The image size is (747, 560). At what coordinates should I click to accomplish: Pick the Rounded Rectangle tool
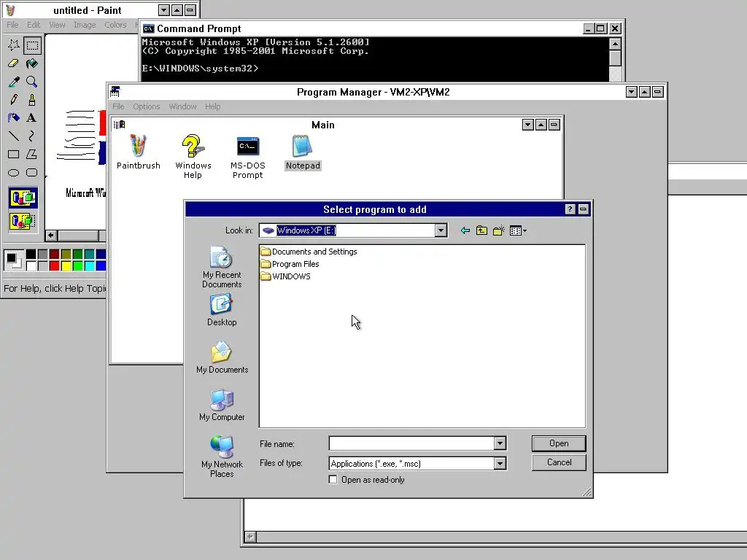click(x=32, y=172)
